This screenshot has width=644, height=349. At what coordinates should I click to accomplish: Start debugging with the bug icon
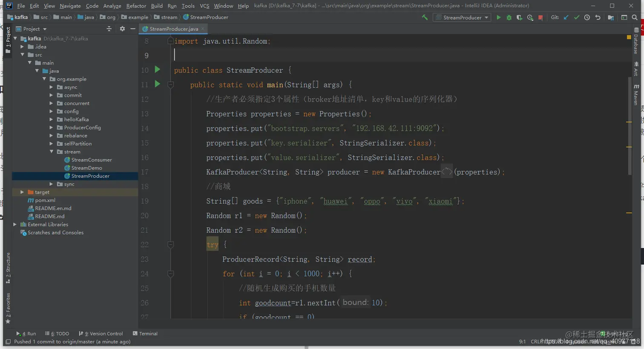[x=509, y=17]
